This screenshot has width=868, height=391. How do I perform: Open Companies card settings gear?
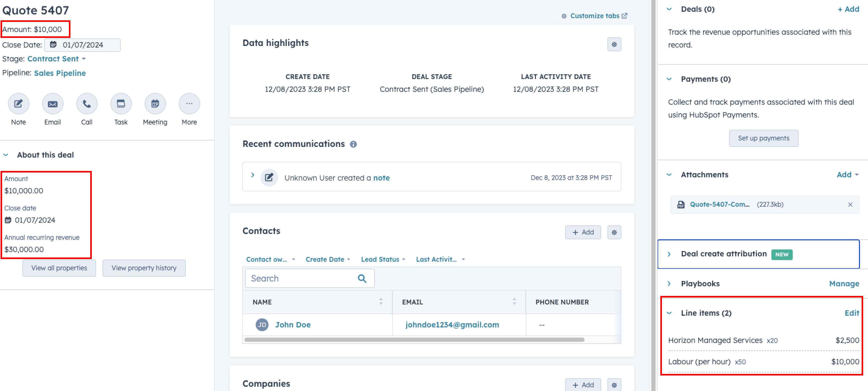click(x=614, y=385)
